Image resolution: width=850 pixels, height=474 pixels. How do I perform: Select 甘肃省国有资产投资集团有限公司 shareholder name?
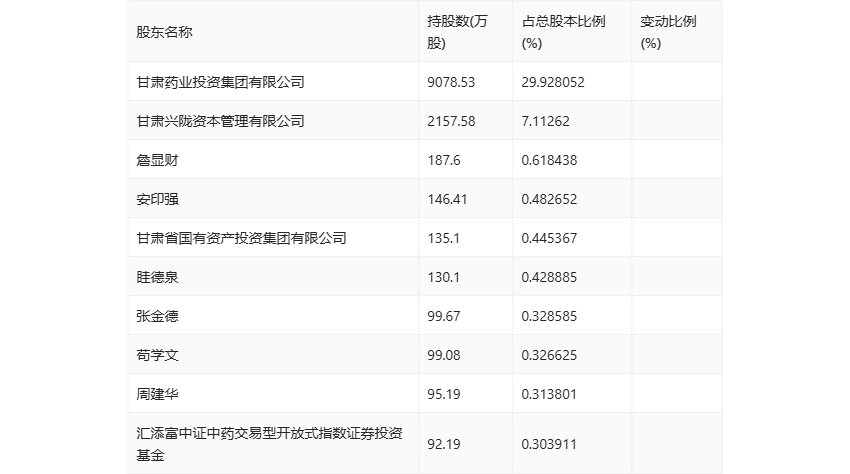(241, 238)
